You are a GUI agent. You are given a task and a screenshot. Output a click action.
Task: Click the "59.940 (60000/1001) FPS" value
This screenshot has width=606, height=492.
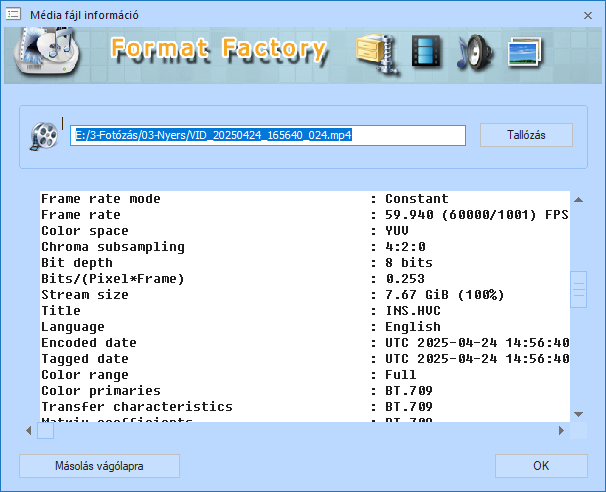click(477, 215)
